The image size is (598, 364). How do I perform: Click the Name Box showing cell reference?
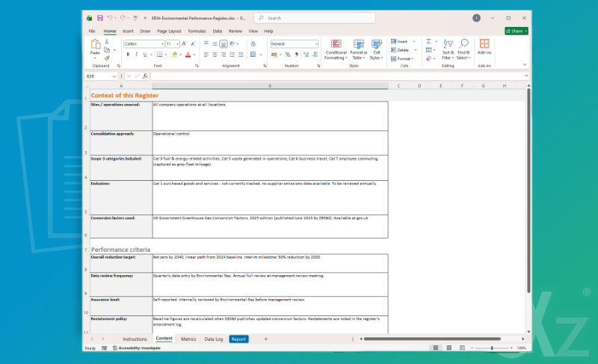pos(101,76)
